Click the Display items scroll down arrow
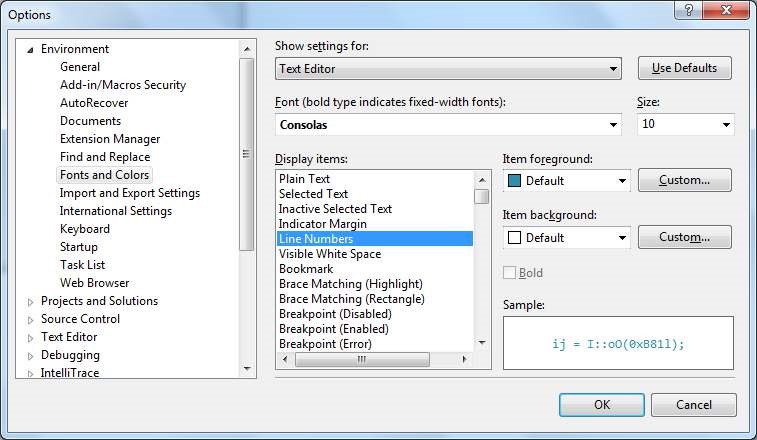The image size is (757, 440). (x=482, y=343)
